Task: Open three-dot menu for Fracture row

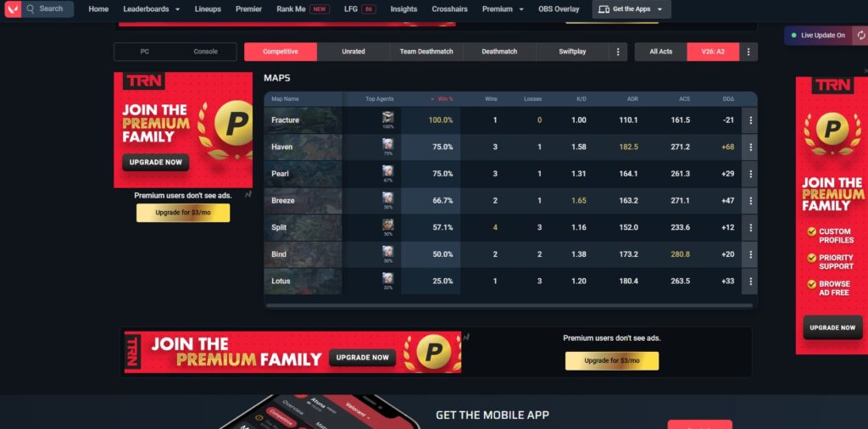Action: point(750,120)
